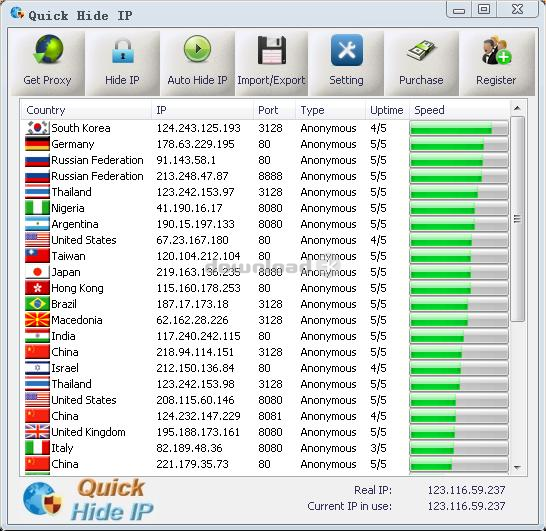Viewport: 546px width, 531px height.
Task: Click the vertical scrollbar thumb
Action: [517, 219]
